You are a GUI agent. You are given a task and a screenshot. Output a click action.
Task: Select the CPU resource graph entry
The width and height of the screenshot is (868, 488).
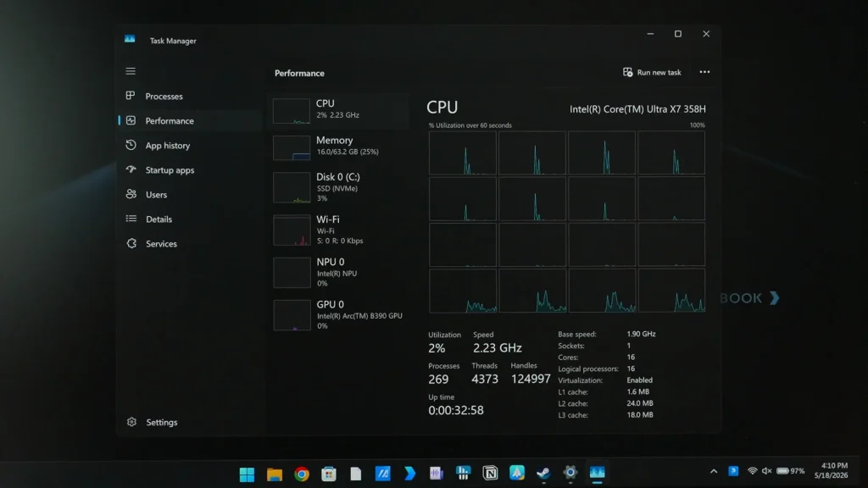339,111
